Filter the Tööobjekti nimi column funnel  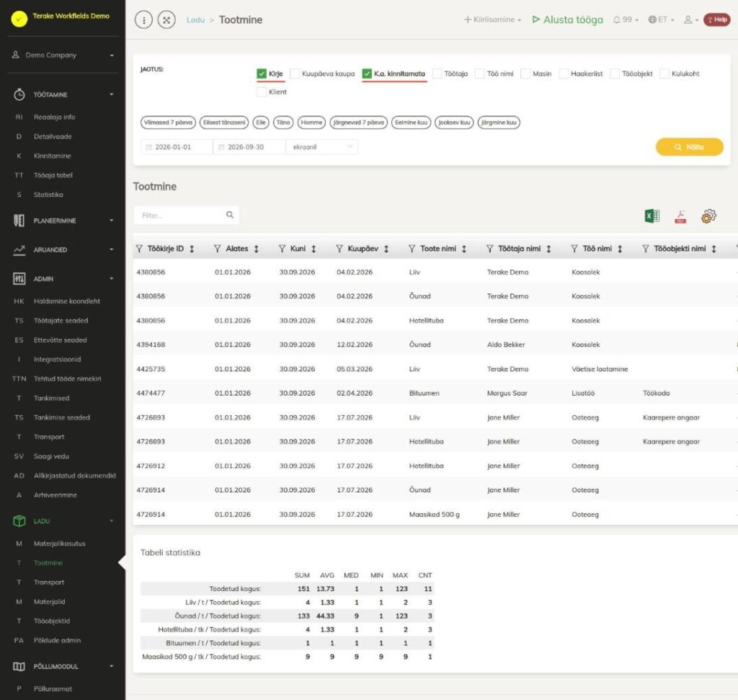click(x=646, y=249)
